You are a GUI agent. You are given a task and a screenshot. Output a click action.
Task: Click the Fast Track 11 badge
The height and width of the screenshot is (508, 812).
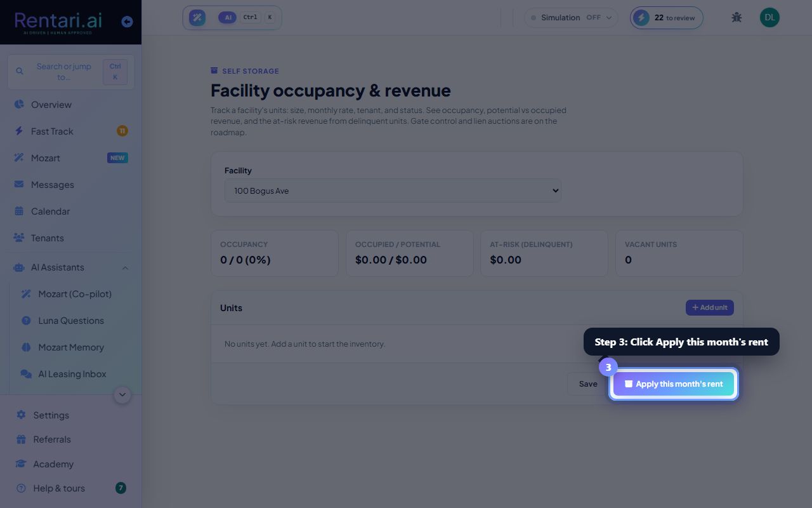click(122, 131)
